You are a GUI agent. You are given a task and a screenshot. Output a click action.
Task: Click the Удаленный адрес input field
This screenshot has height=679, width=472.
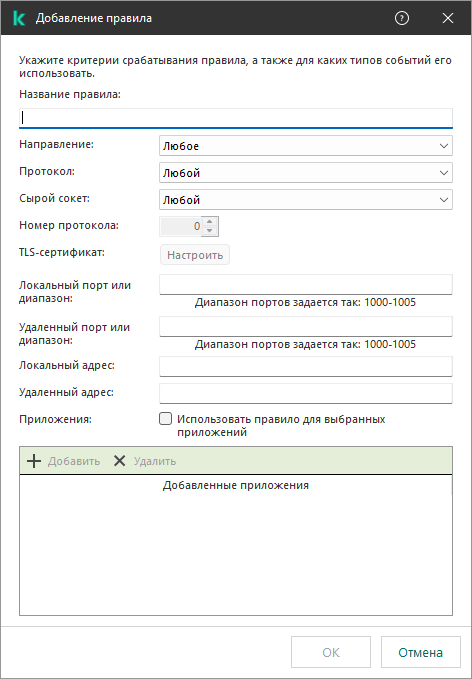point(306,393)
